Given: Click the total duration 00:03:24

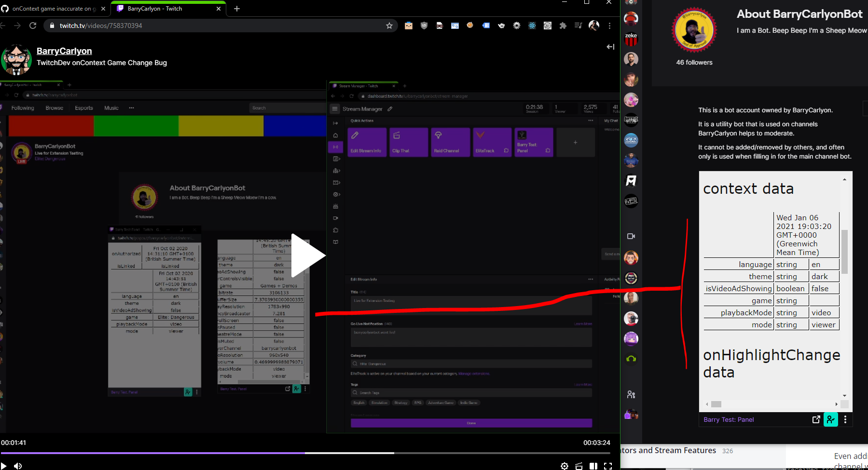Looking at the screenshot, I should (597, 443).
